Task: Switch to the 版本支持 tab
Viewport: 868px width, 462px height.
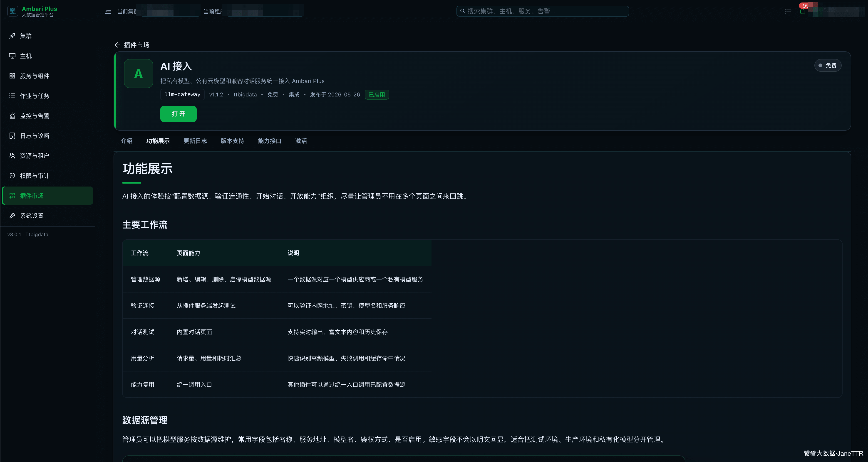Action: point(233,141)
